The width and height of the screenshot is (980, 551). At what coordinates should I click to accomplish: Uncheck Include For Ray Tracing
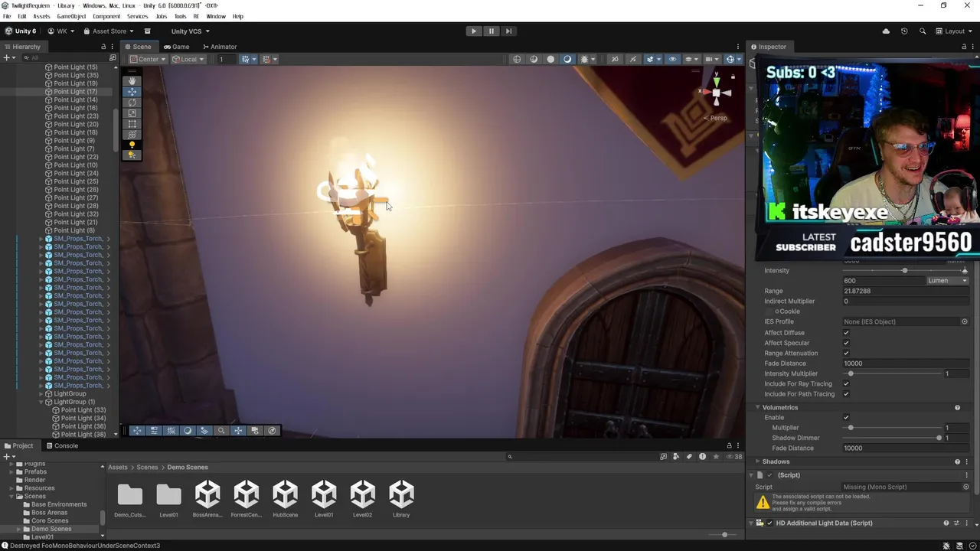click(x=846, y=384)
